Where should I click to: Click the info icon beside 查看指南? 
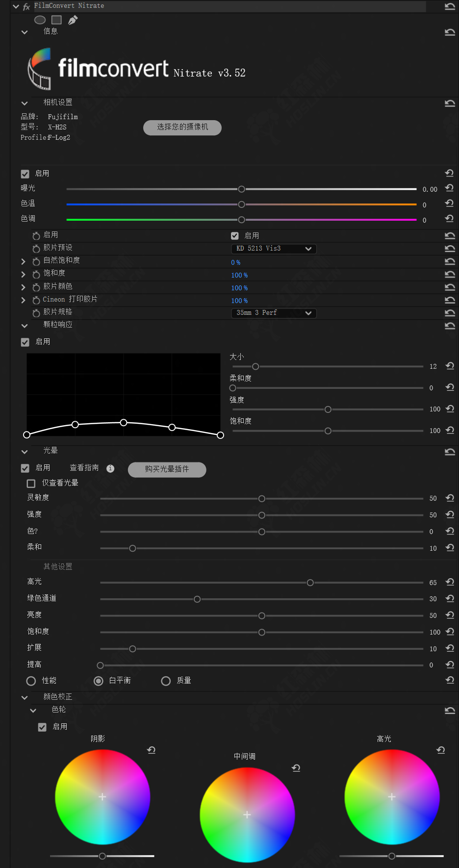click(x=110, y=468)
